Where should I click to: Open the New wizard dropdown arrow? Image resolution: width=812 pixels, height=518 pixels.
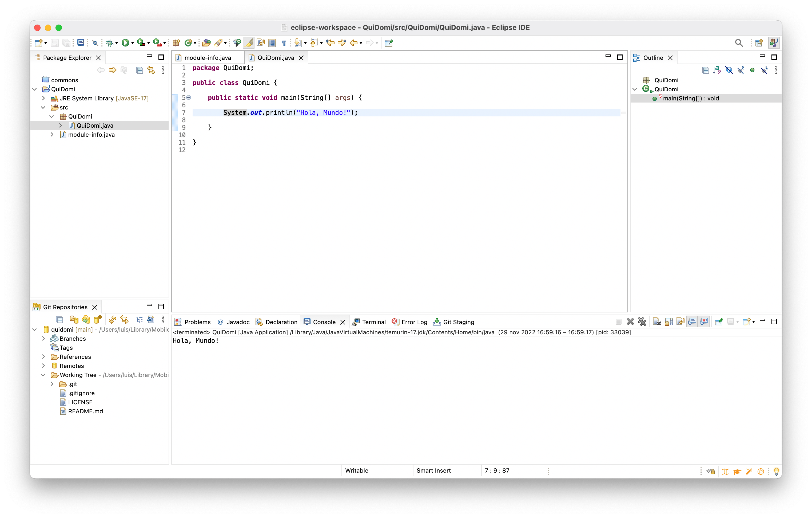[x=46, y=44]
